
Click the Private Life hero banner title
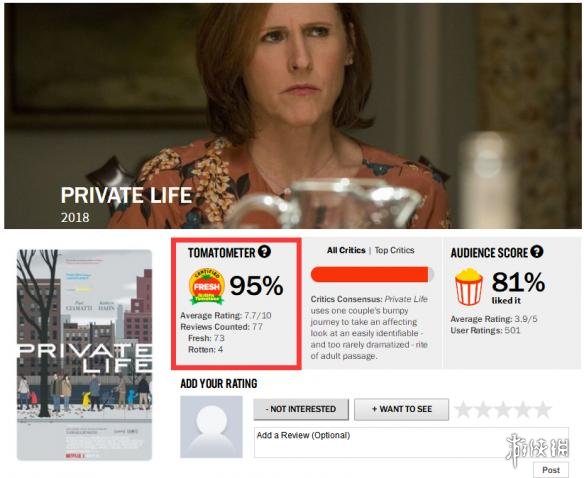[126, 195]
